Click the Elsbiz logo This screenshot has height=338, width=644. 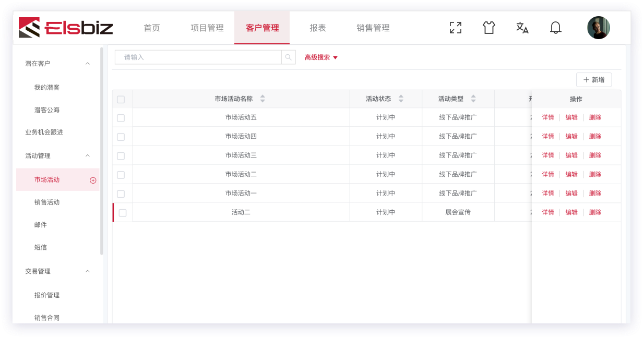coord(66,28)
